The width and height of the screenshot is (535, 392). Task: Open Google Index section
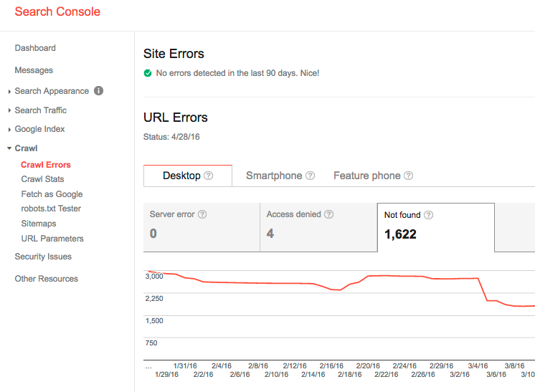click(x=39, y=129)
